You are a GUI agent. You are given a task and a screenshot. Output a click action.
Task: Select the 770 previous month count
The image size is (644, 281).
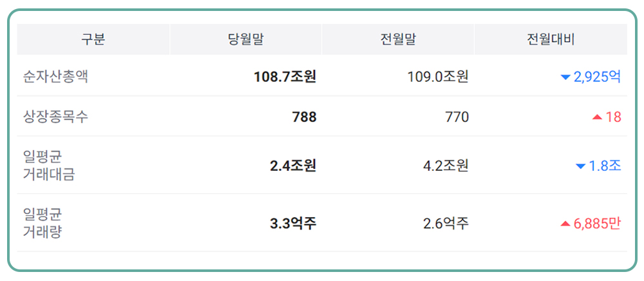point(457,117)
